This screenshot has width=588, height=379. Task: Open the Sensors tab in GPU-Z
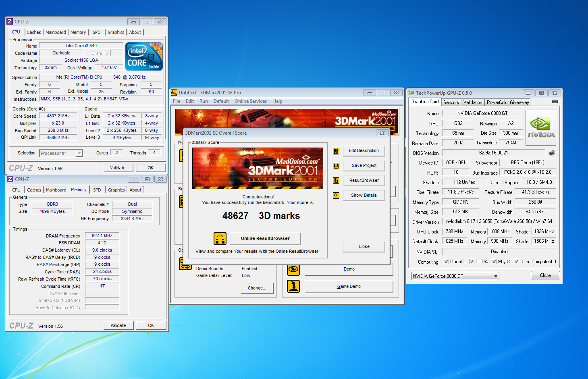point(451,102)
